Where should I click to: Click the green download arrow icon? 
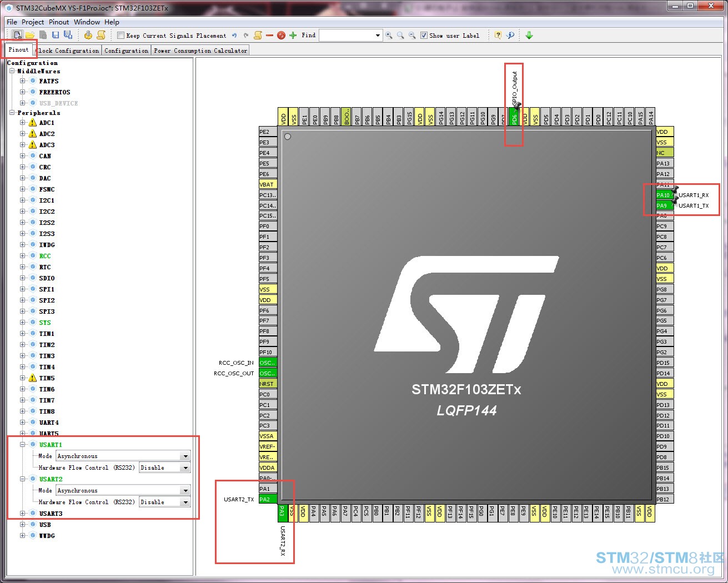(529, 36)
